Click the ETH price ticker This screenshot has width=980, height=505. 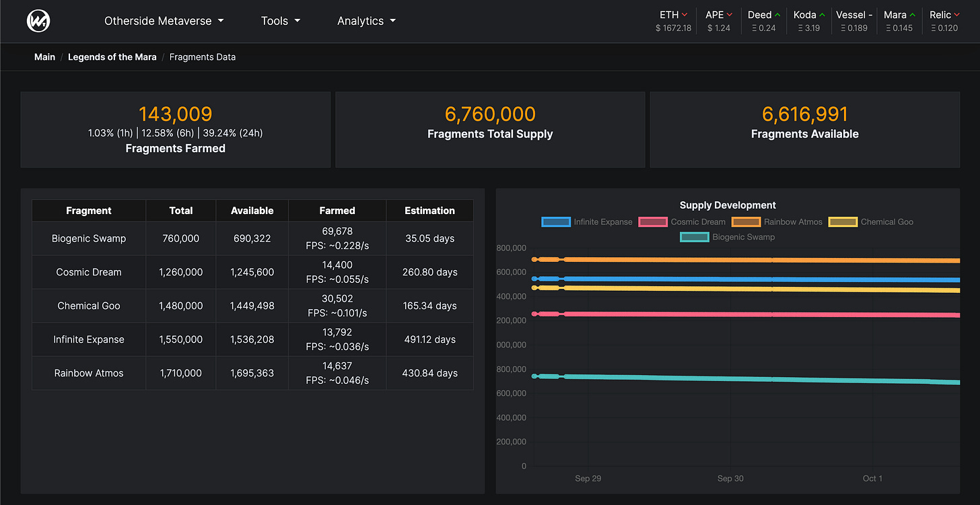coord(673,21)
